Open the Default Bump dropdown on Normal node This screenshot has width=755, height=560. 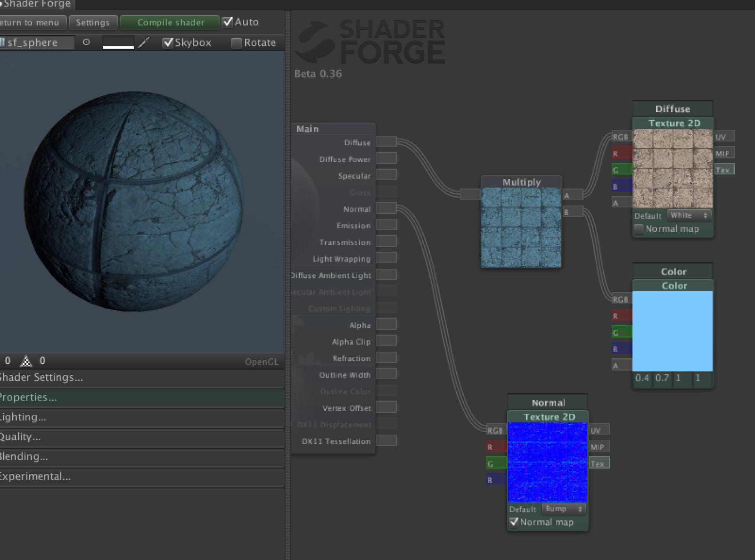point(564,509)
